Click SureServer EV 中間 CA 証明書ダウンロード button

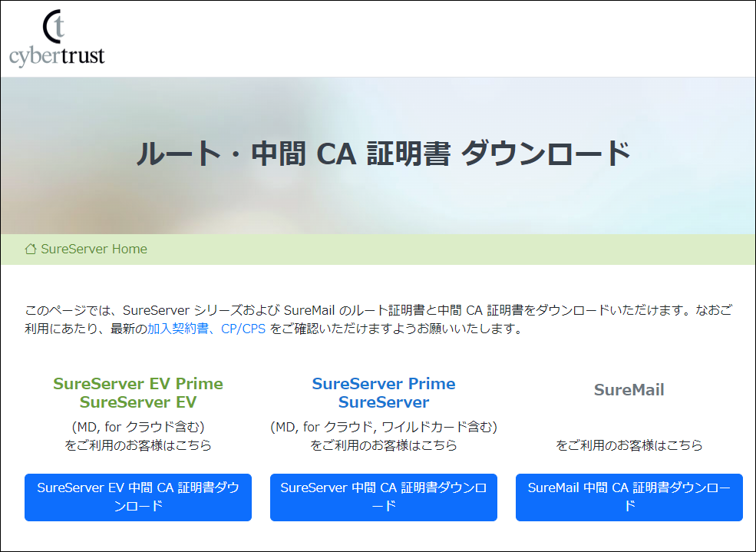[x=138, y=497]
